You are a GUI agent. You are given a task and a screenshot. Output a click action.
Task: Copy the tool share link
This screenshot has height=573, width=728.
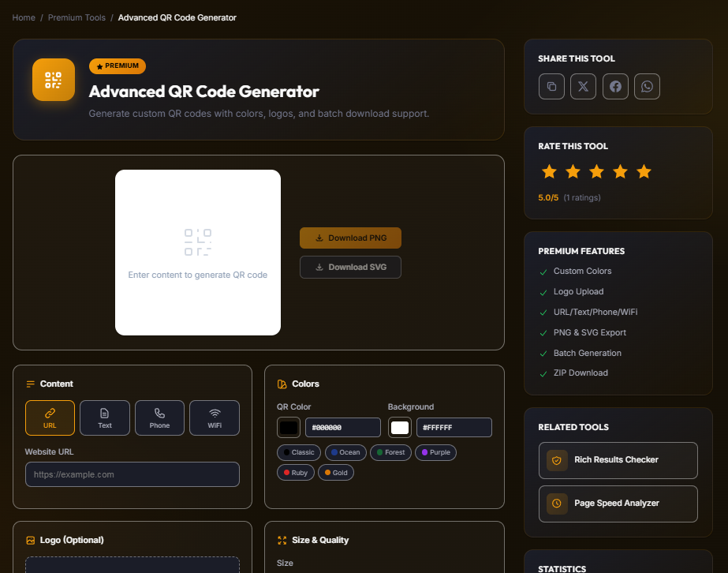point(551,86)
